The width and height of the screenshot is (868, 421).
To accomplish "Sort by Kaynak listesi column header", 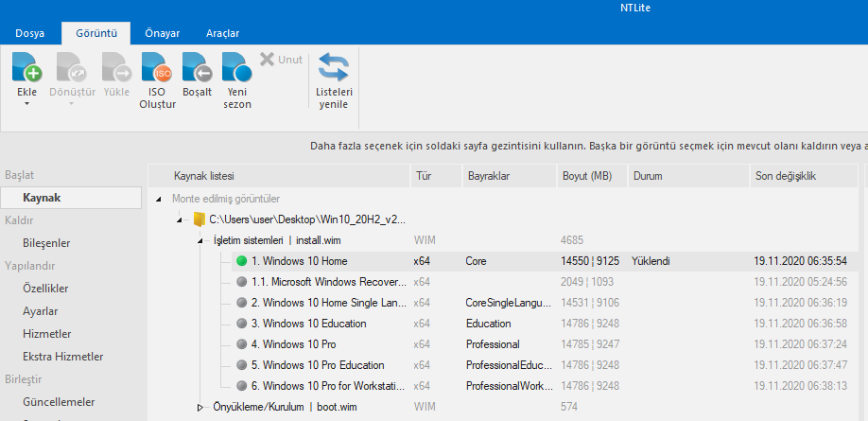I will 279,176.
